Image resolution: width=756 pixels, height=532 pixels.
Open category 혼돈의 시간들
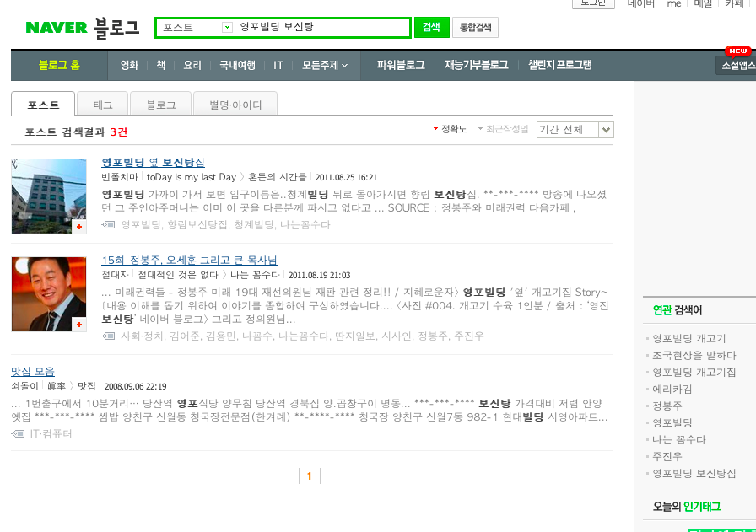[x=278, y=177]
